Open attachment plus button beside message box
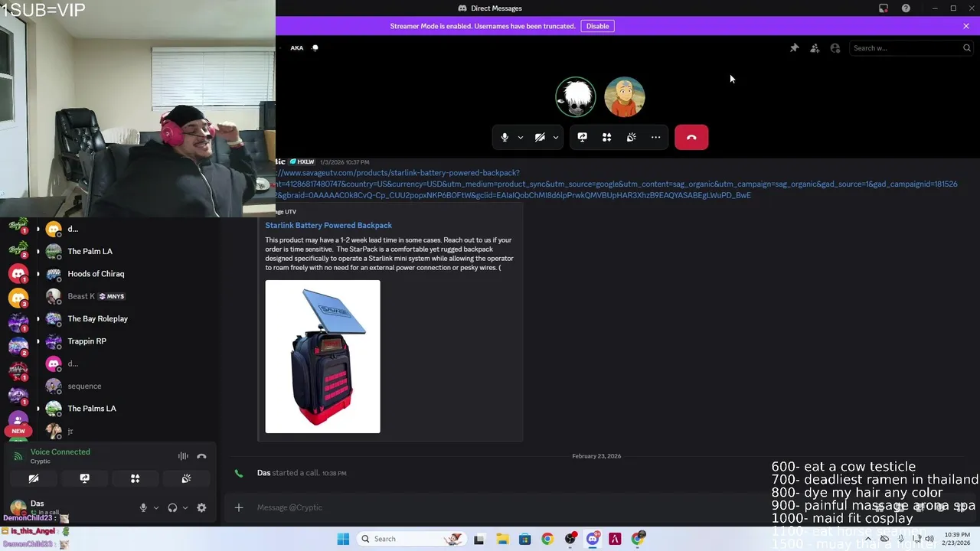Viewport: 980px width, 551px height. pyautogui.click(x=239, y=507)
